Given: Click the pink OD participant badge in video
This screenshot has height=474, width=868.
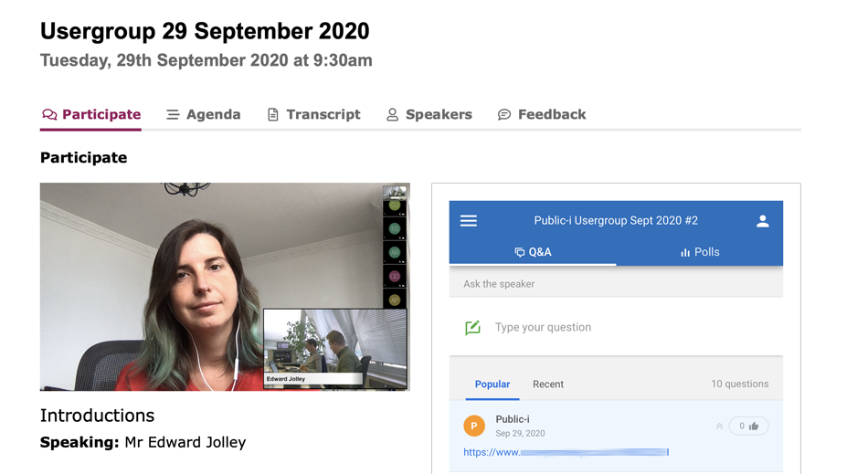Looking at the screenshot, I should point(394,276).
